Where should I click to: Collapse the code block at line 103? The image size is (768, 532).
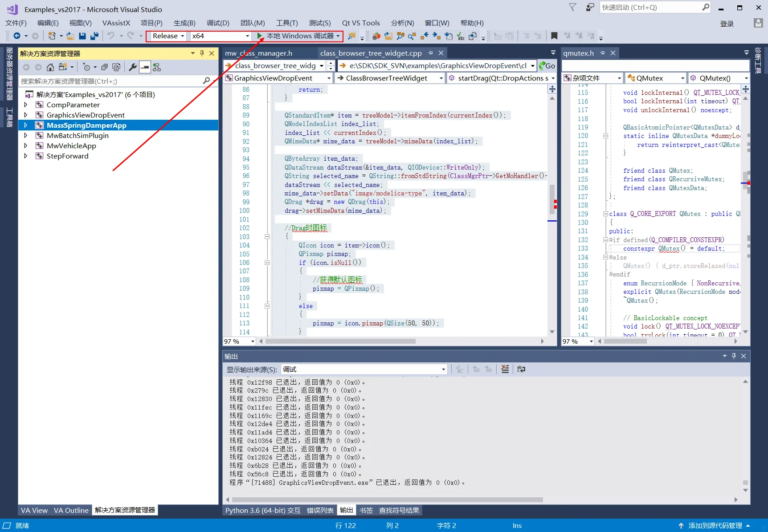267,237
